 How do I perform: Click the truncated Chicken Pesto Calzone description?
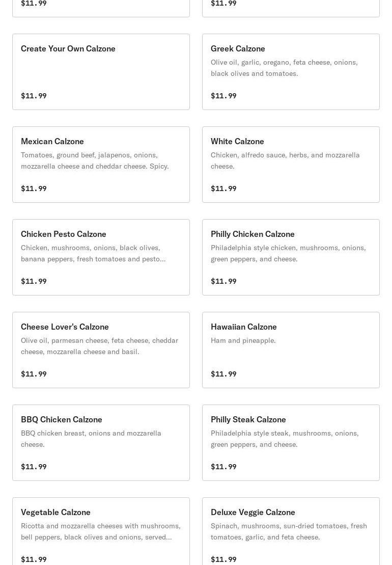point(93,253)
